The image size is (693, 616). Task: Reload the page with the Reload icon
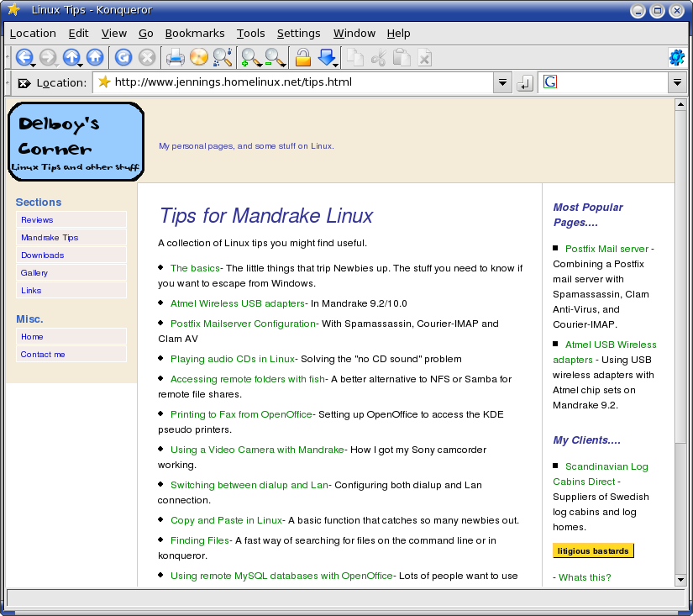point(123,57)
